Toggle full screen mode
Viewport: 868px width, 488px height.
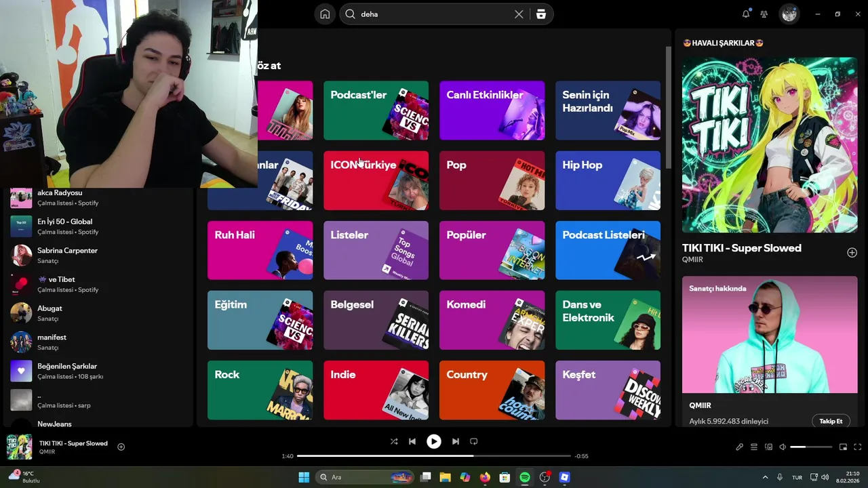pyautogui.click(x=858, y=447)
